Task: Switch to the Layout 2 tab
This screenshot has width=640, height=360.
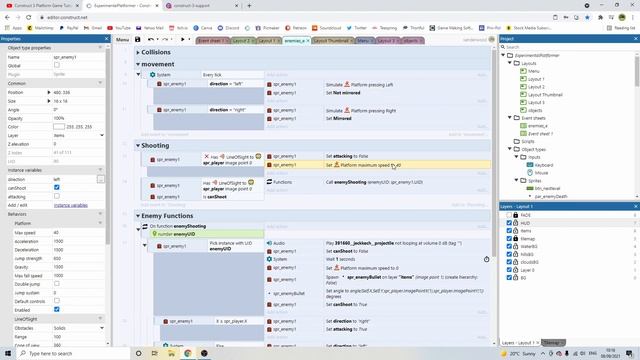Action: click(243, 40)
